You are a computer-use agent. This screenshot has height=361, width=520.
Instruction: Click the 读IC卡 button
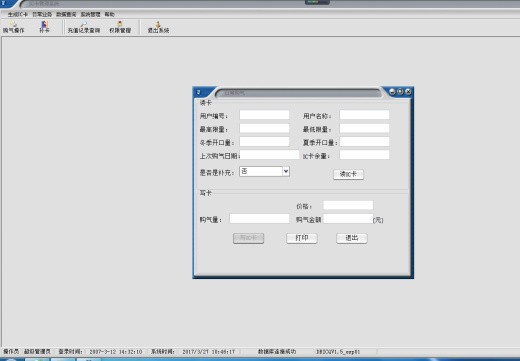(x=348, y=174)
